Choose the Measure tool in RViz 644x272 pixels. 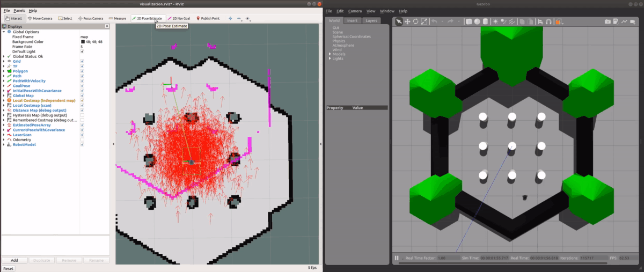pyautogui.click(x=117, y=18)
